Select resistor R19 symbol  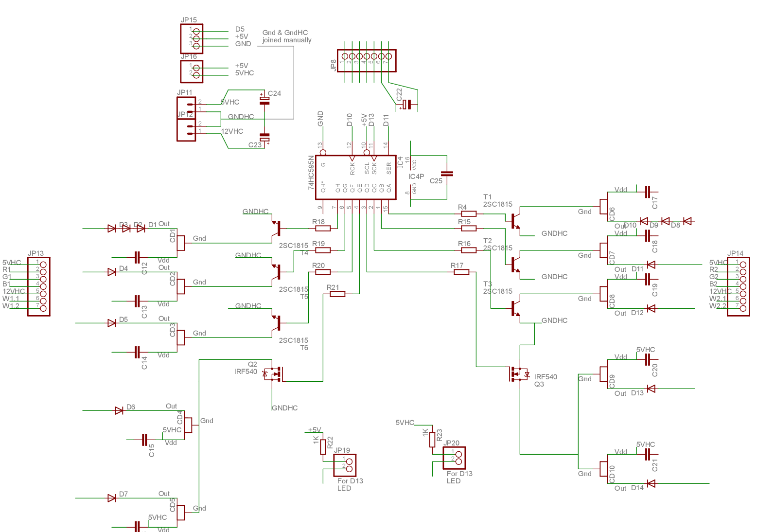(x=323, y=250)
